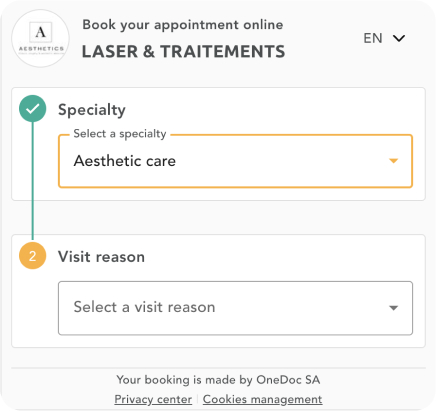Click the green checkmark Specialty step icon
This screenshot has height=411, width=436.
point(32,109)
